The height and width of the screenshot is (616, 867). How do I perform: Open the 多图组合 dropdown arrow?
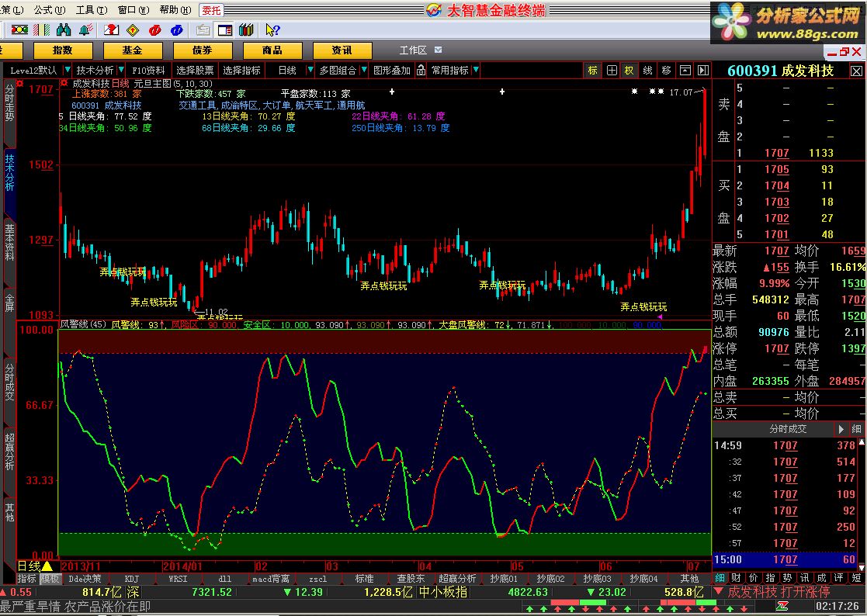tap(364, 70)
